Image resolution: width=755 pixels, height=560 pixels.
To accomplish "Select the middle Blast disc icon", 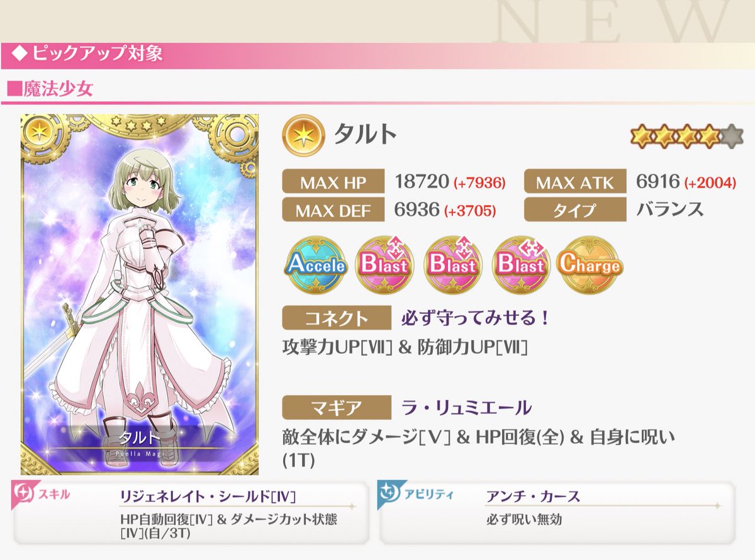I will pos(452,265).
